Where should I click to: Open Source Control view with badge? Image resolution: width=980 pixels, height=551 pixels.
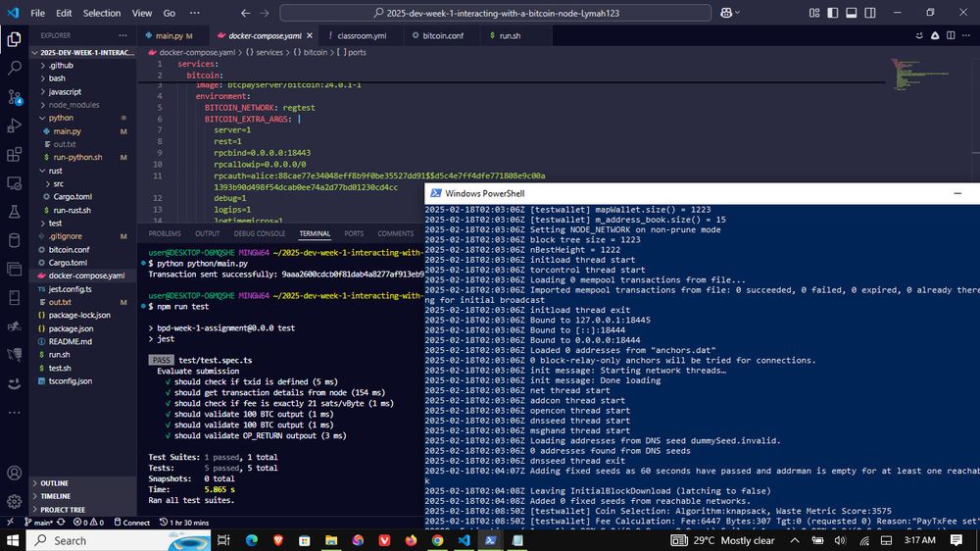[x=14, y=96]
